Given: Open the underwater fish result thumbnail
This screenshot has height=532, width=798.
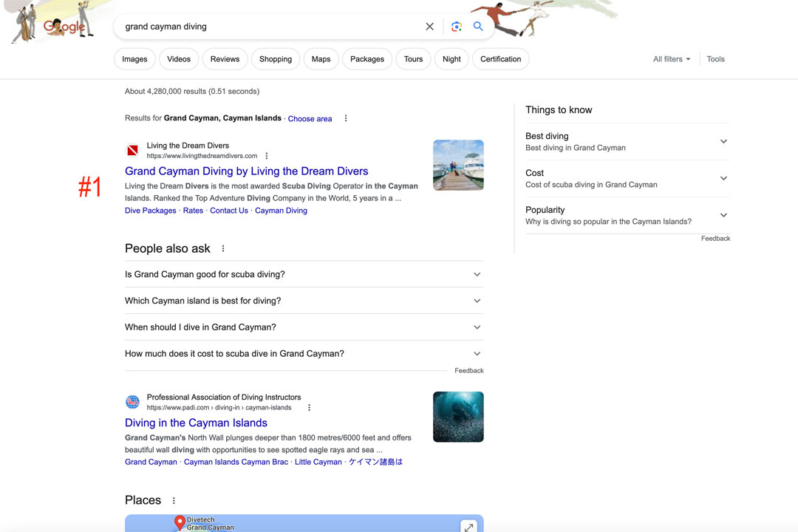Looking at the screenshot, I should (x=458, y=417).
